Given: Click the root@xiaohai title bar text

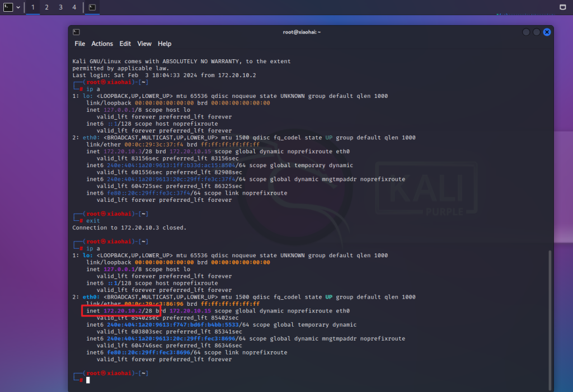Looking at the screenshot, I should click(x=302, y=32).
